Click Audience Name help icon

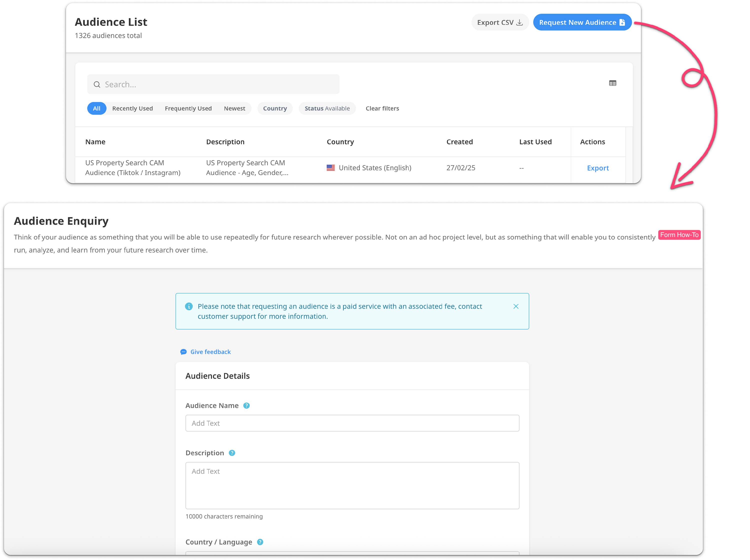pyautogui.click(x=246, y=406)
